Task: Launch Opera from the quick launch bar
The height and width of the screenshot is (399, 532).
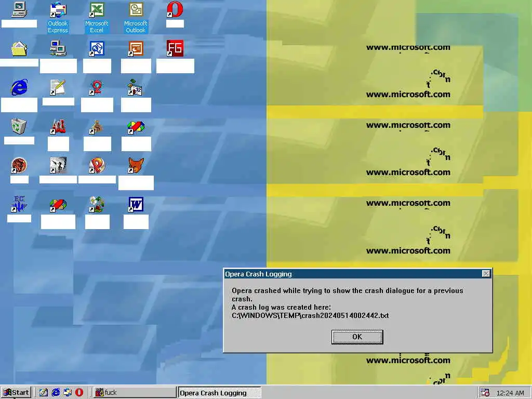Action: click(79, 393)
